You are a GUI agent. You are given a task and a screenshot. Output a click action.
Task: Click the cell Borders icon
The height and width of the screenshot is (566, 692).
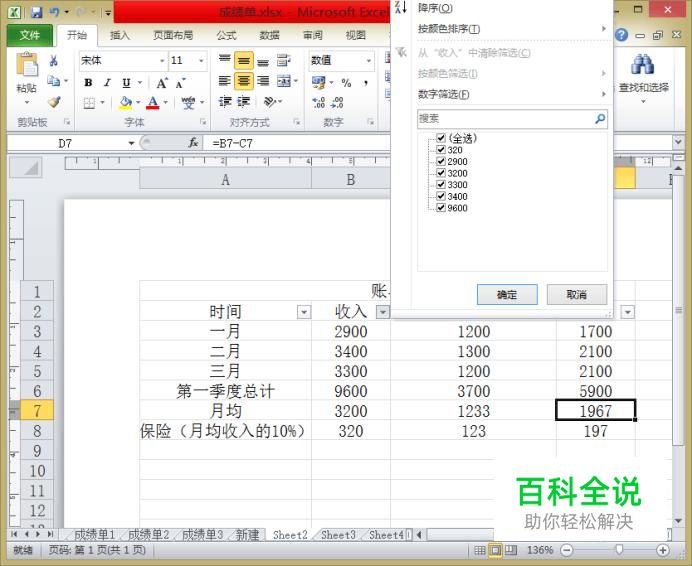pyautogui.click(x=89, y=103)
